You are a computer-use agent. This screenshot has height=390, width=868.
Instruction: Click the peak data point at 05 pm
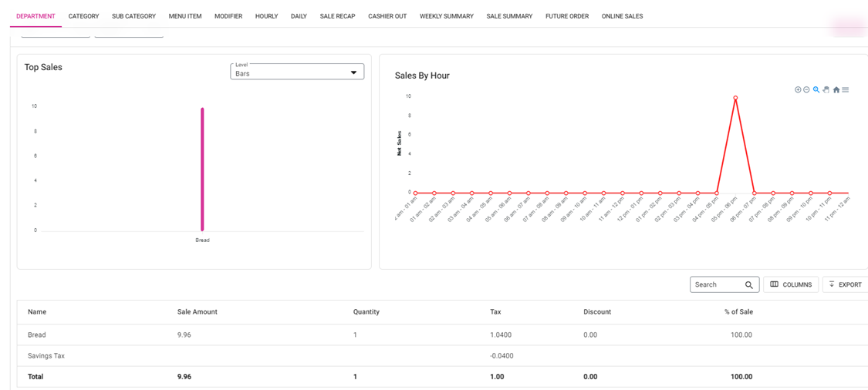735,98
